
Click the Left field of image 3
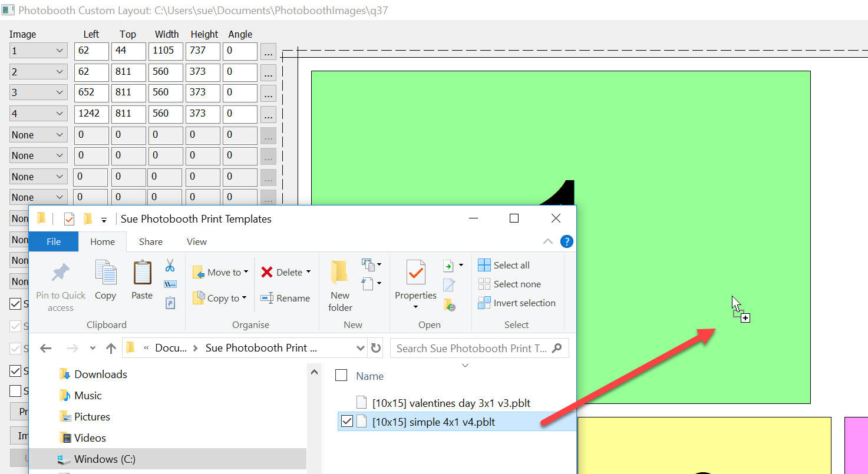(x=91, y=92)
